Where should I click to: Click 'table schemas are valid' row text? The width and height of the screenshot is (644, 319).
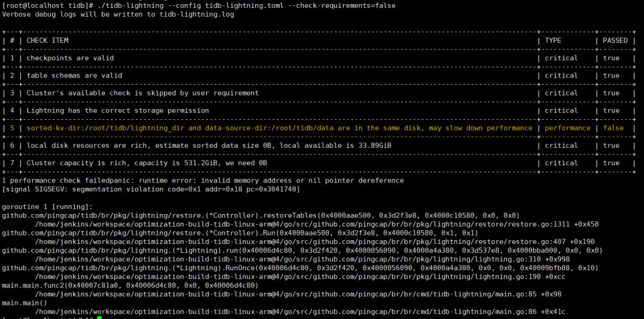75,76
